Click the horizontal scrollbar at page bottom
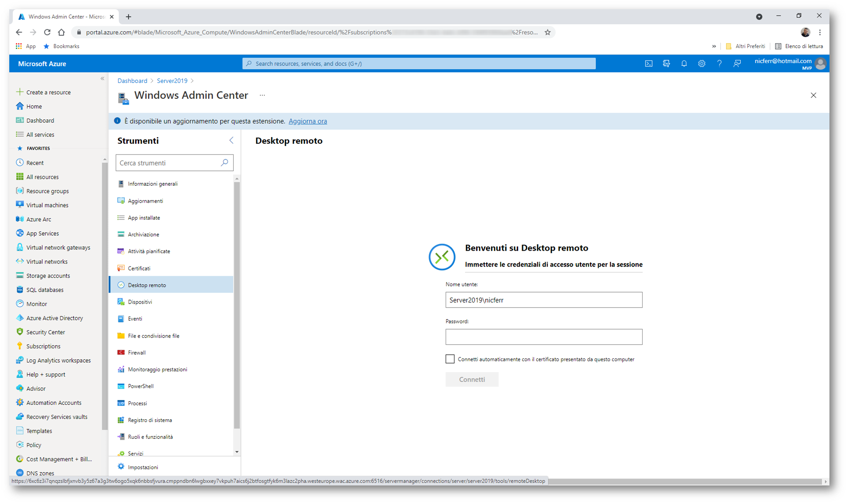The height and width of the screenshot is (504, 848). 684,481
